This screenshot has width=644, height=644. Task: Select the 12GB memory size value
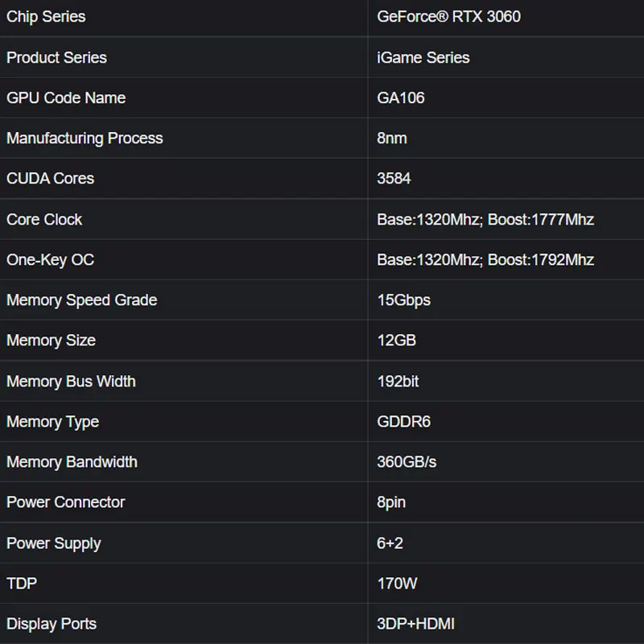[396, 341]
